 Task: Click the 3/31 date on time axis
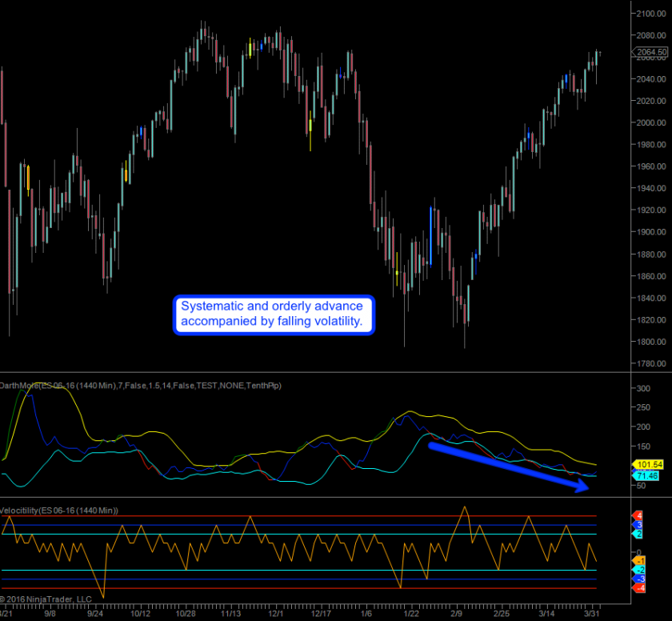[x=590, y=613]
